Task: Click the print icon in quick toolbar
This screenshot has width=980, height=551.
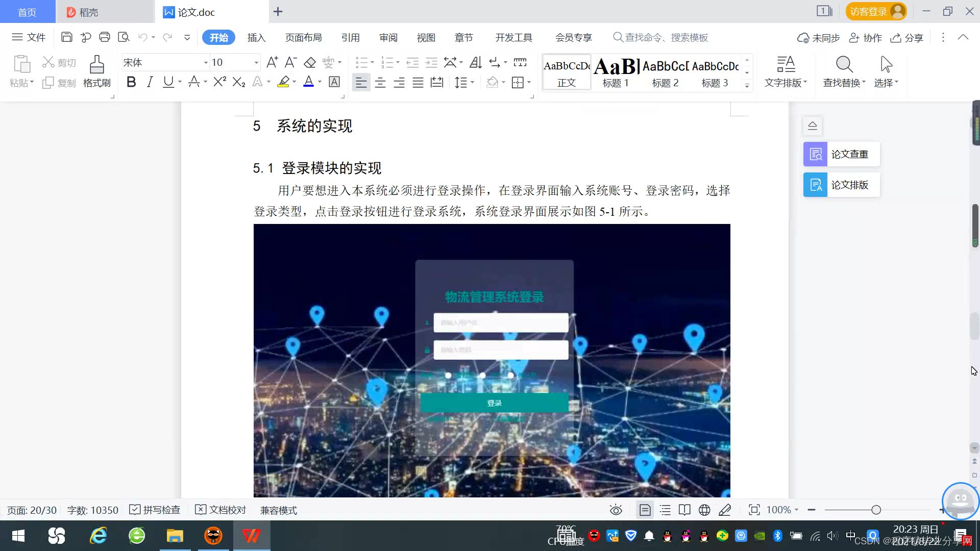Action: [x=105, y=37]
